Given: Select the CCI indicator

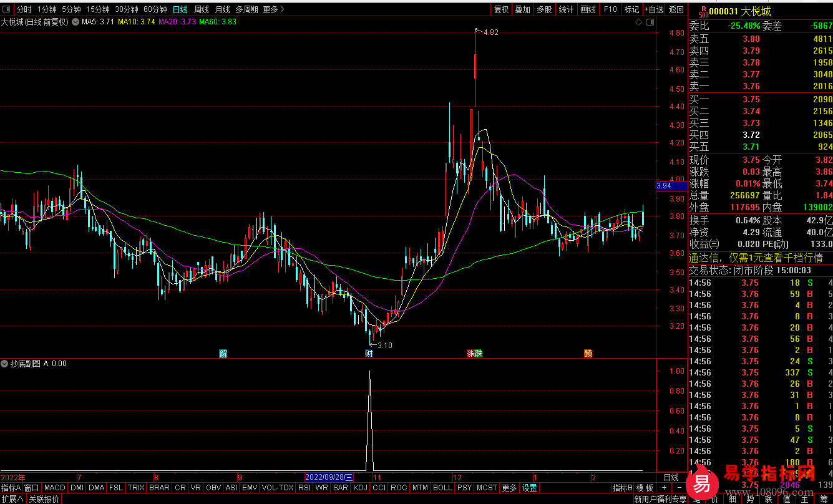Looking at the screenshot, I should pos(379,488).
